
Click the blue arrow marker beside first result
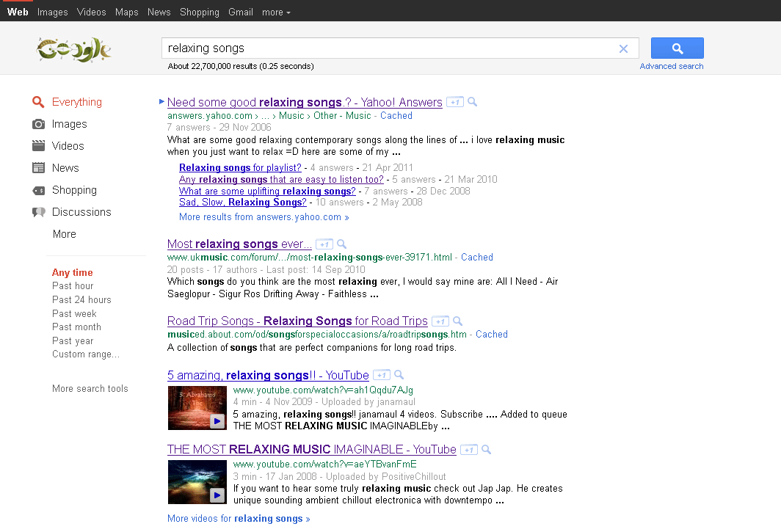coord(161,101)
